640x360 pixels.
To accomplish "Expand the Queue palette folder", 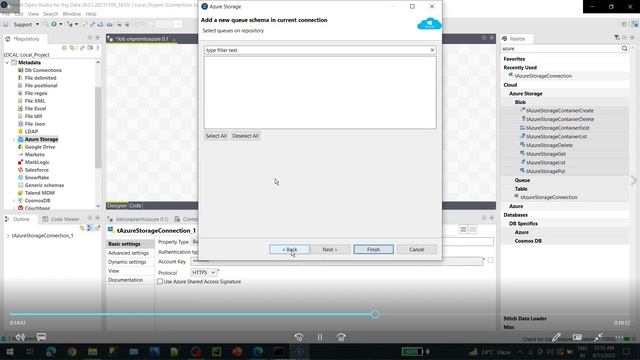I will tap(522, 180).
